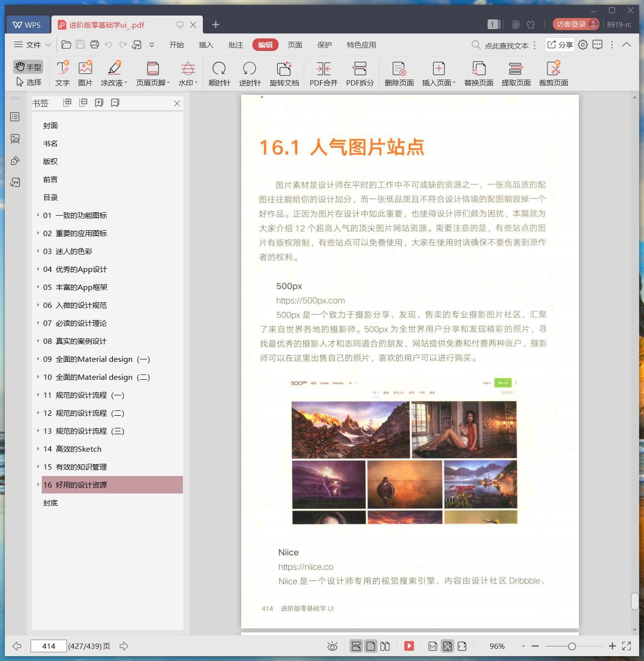Click PDF Split (PDF拆分)
This screenshot has height=661, width=644.
pyautogui.click(x=360, y=73)
